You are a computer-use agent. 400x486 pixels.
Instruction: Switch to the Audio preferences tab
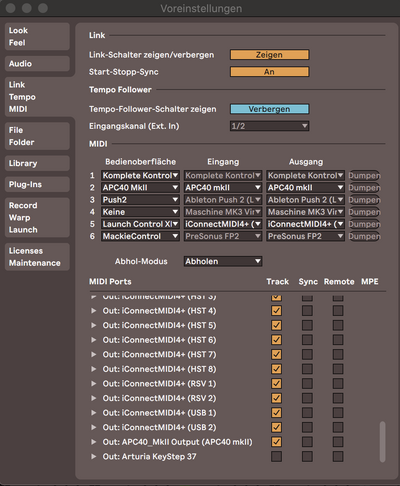pos(37,64)
